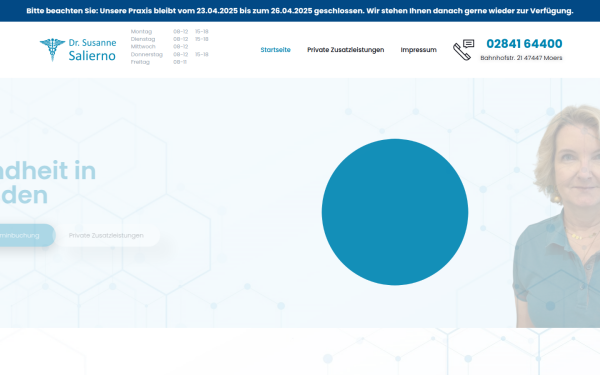Viewport: 600px width, 375px height.
Task: Open the Private Zusatzleistungen menu item
Action: point(346,50)
